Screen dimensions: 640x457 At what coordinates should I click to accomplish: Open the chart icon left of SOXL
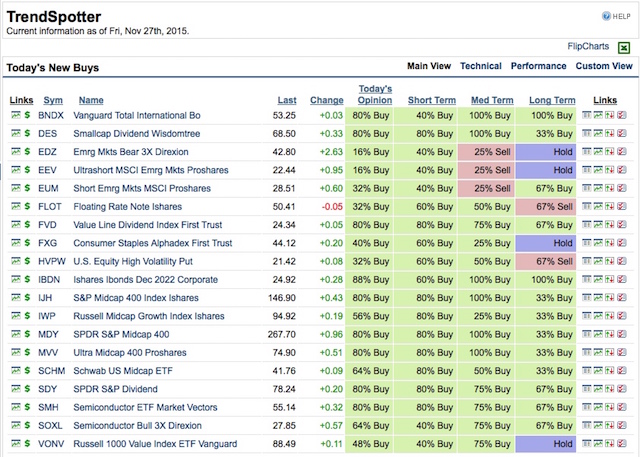click(x=16, y=425)
